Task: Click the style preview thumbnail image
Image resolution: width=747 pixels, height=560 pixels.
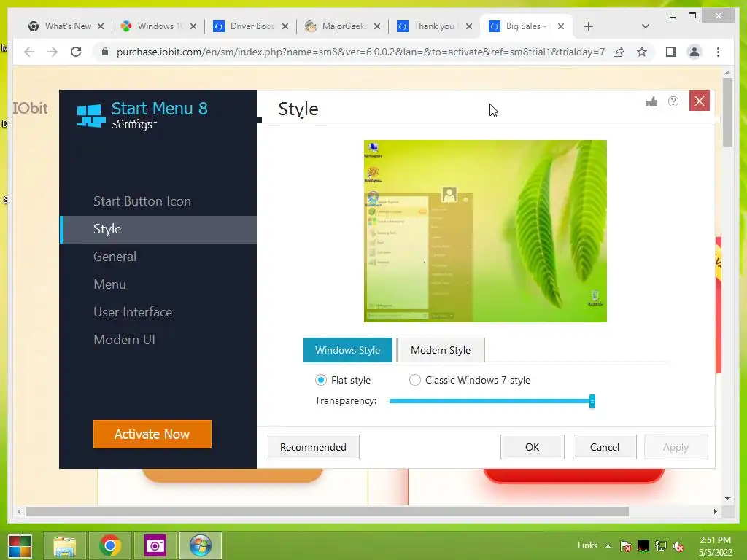Action: click(485, 231)
